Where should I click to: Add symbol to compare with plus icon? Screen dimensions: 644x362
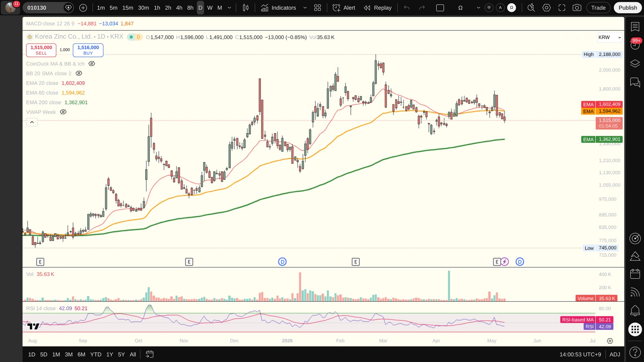pos(83,8)
